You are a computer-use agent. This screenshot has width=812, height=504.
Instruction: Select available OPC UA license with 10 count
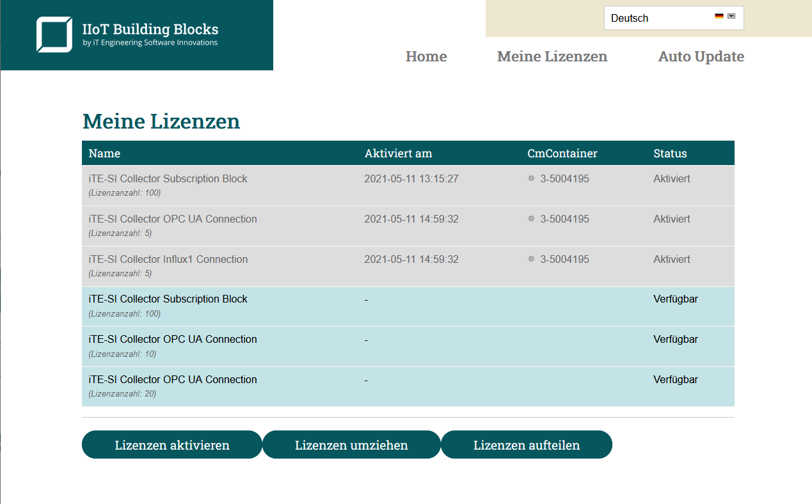[173, 340]
